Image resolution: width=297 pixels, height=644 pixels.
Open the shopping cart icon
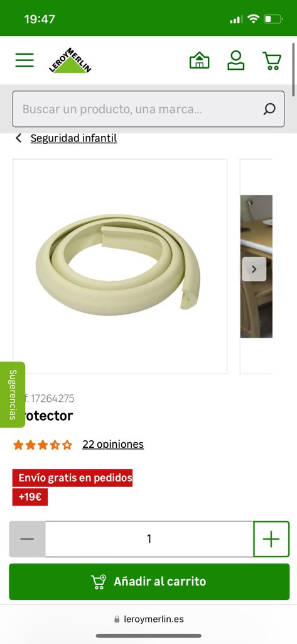coord(271,60)
